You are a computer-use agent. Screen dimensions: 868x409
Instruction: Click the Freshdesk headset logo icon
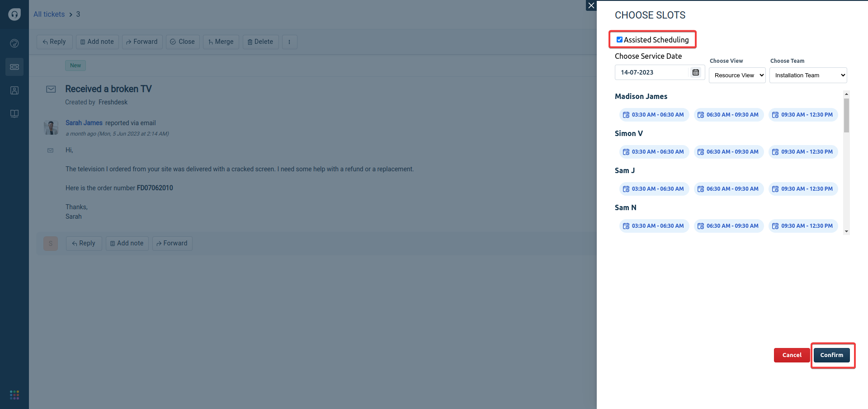(14, 14)
